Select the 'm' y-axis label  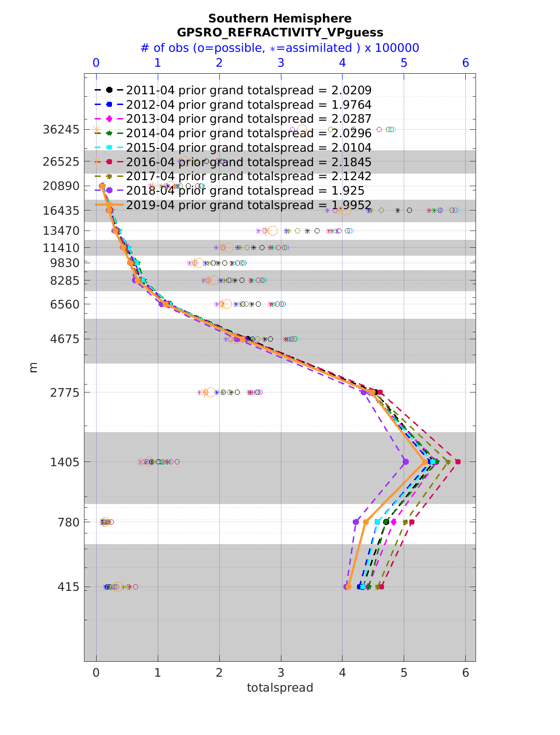tap(33, 368)
